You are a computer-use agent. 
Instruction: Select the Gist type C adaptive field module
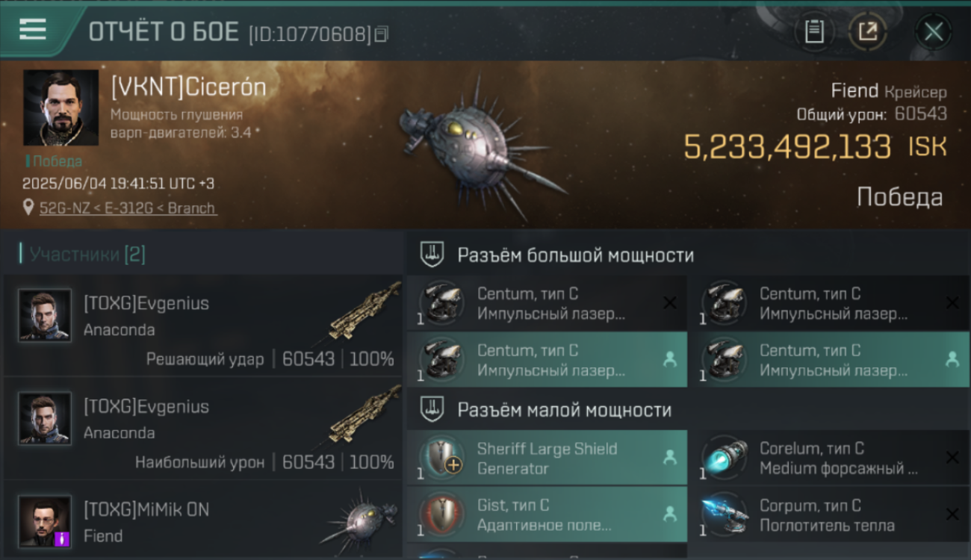coord(547,515)
